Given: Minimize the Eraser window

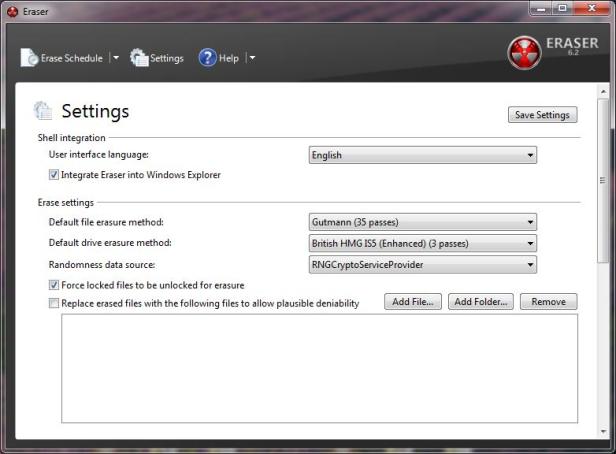Looking at the screenshot, I should coord(541,8).
